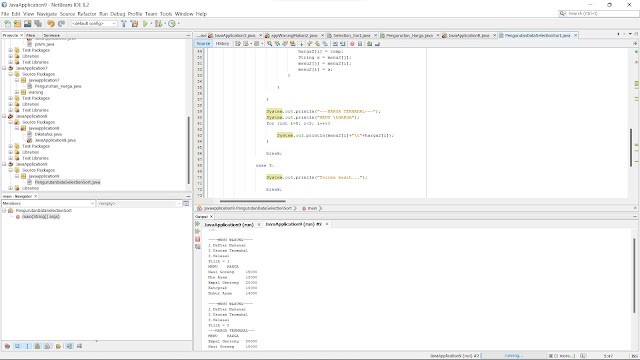Collapse the JavaApplication9 project node
The image size is (640, 360).
[4, 164]
